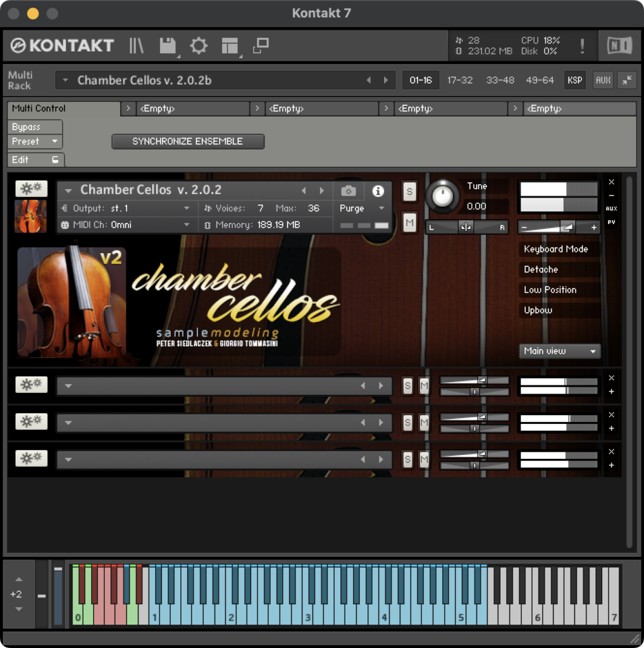Click the Chamber Cellos volume slider
The image size is (644, 648).
(559, 227)
